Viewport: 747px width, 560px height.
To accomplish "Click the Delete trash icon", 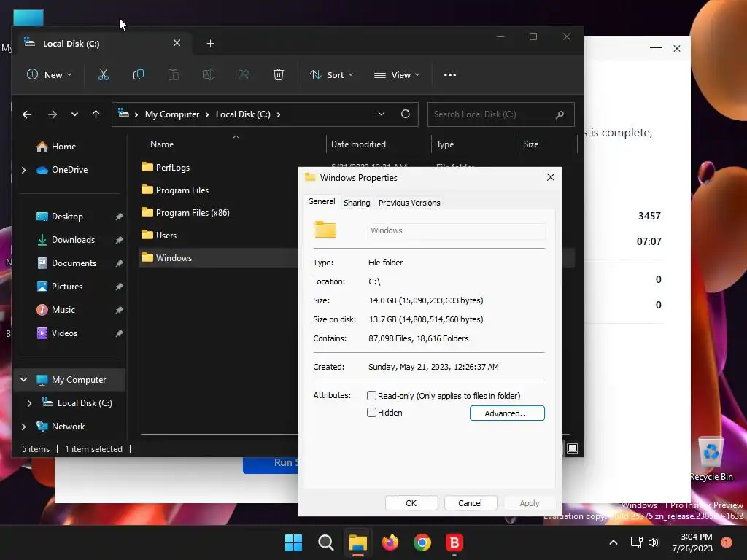I will (x=279, y=75).
